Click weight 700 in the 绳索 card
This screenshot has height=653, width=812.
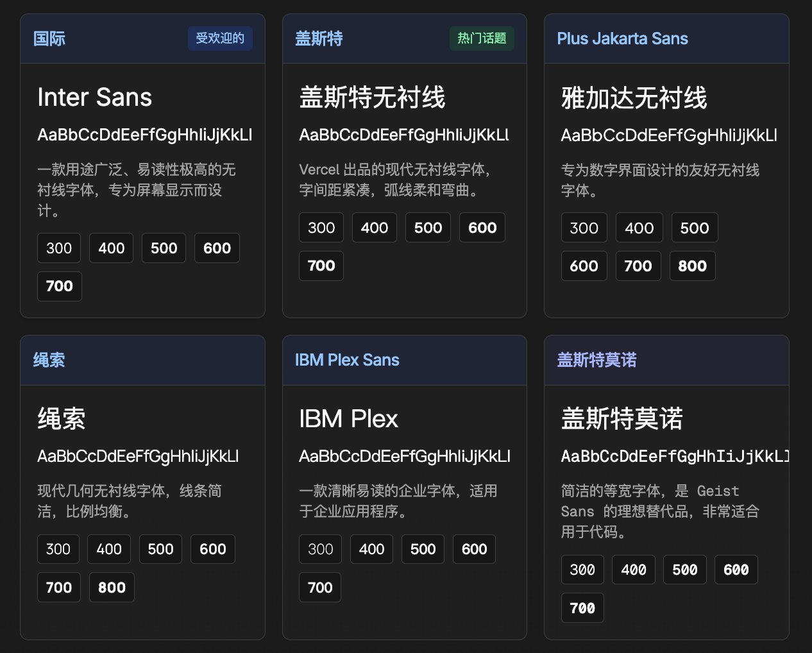click(x=59, y=588)
